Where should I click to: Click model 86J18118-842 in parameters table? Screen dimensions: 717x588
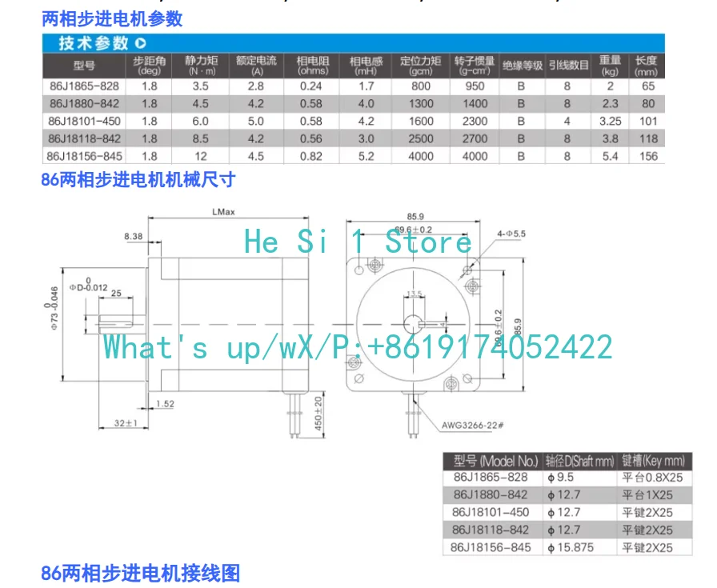coord(84,138)
